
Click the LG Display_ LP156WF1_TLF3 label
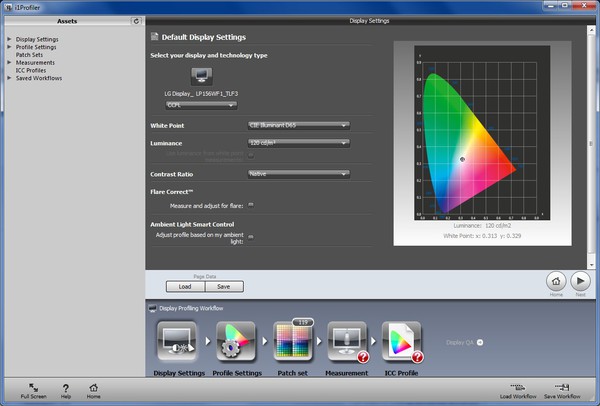click(x=201, y=94)
